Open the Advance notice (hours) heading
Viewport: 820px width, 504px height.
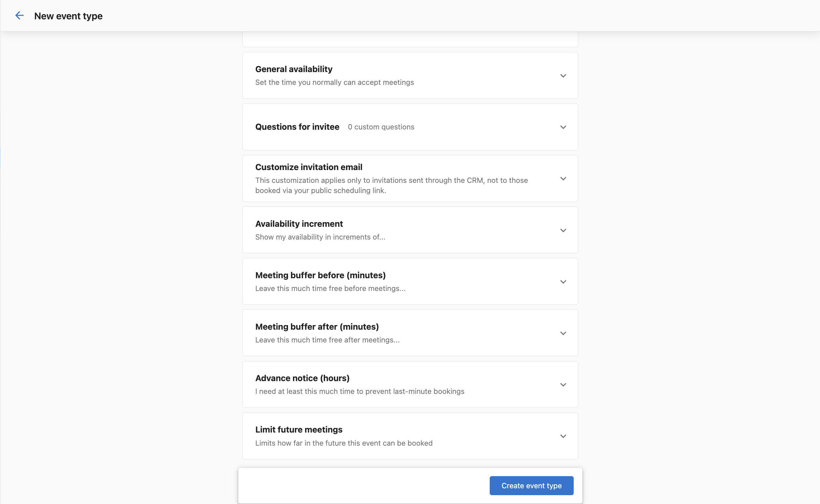pos(302,378)
